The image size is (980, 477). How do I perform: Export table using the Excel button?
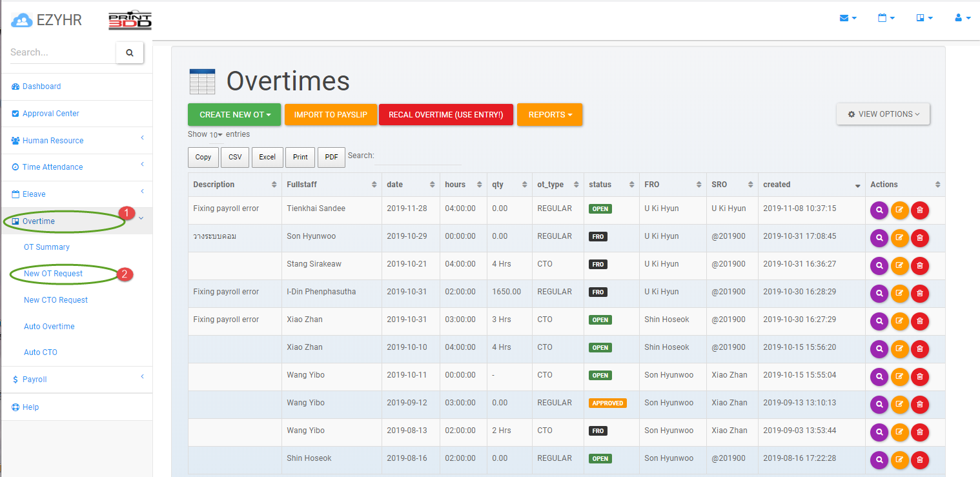tap(267, 157)
